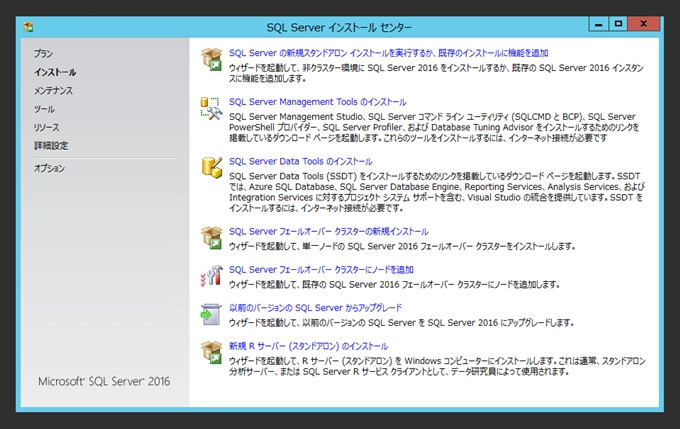Go to the メンテナンス section
Screen dimensions: 680x429
(53, 91)
